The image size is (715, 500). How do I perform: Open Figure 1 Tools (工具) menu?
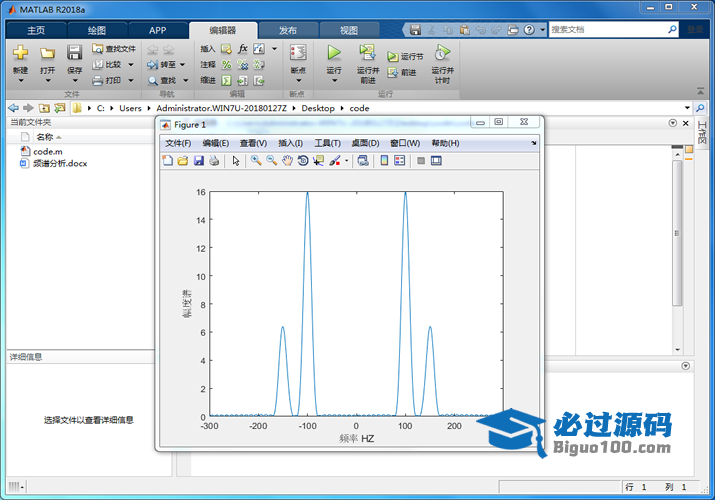coord(327,143)
